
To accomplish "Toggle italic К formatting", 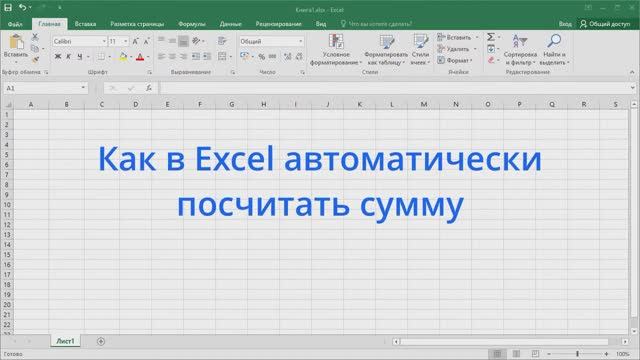I will [69, 56].
